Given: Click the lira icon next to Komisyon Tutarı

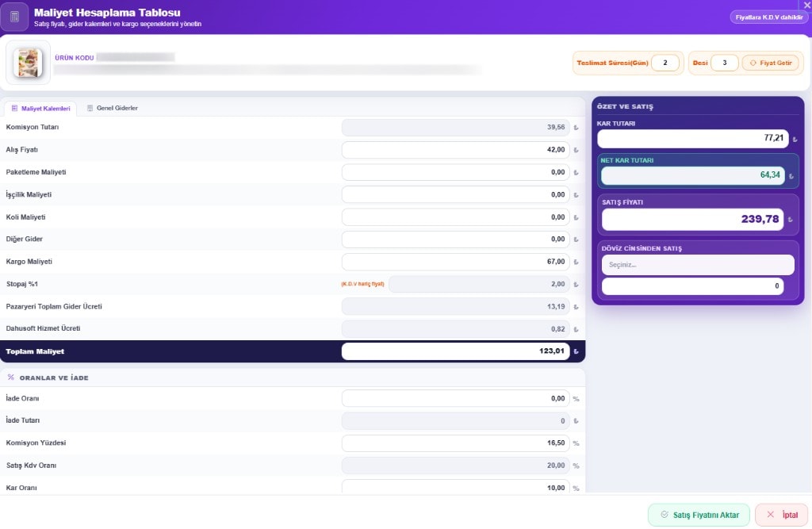Looking at the screenshot, I should pyautogui.click(x=576, y=128).
